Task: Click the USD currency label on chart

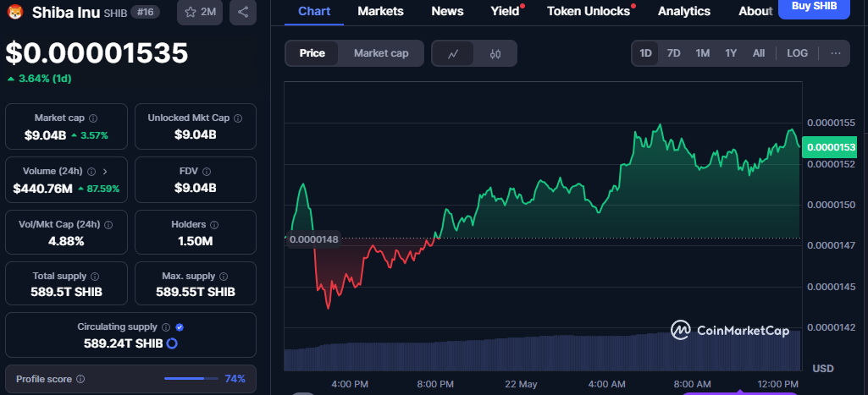Action: pos(823,369)
